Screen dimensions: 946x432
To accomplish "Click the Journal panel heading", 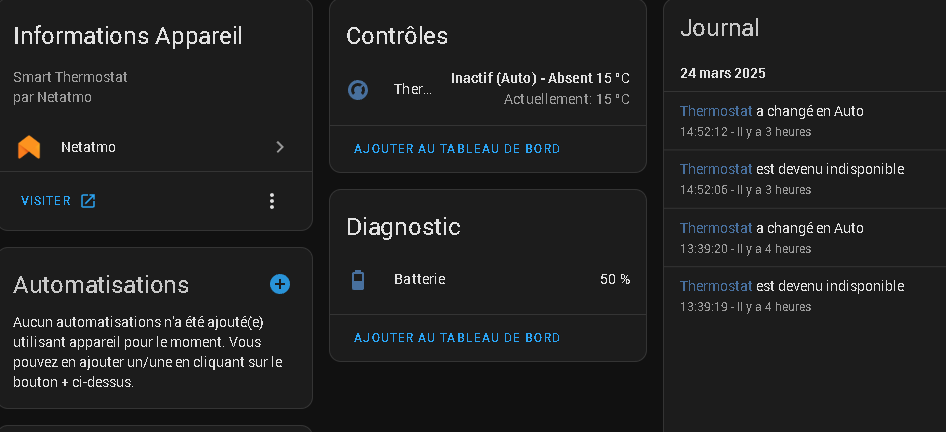I will 719,28.
